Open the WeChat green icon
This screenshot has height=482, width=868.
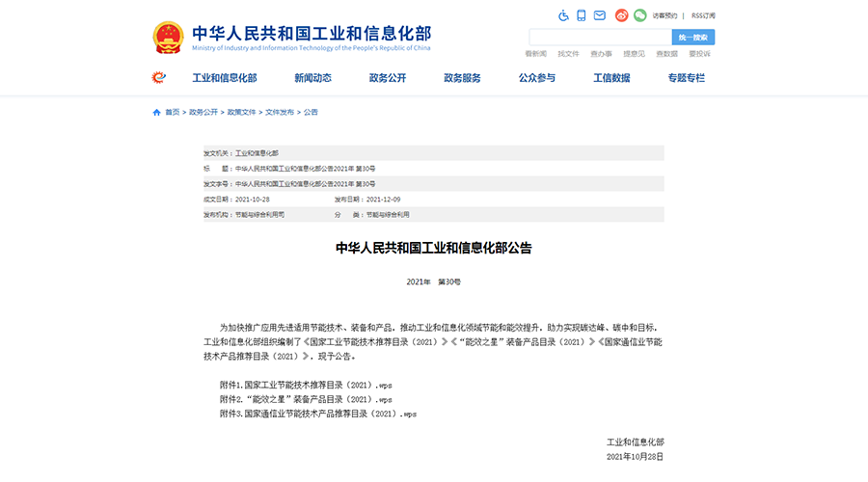click(x=639, y=15)
